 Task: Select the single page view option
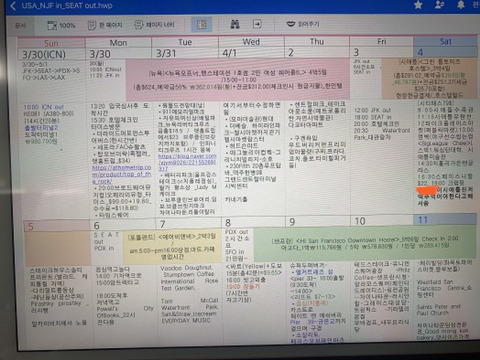click(105, 25)
